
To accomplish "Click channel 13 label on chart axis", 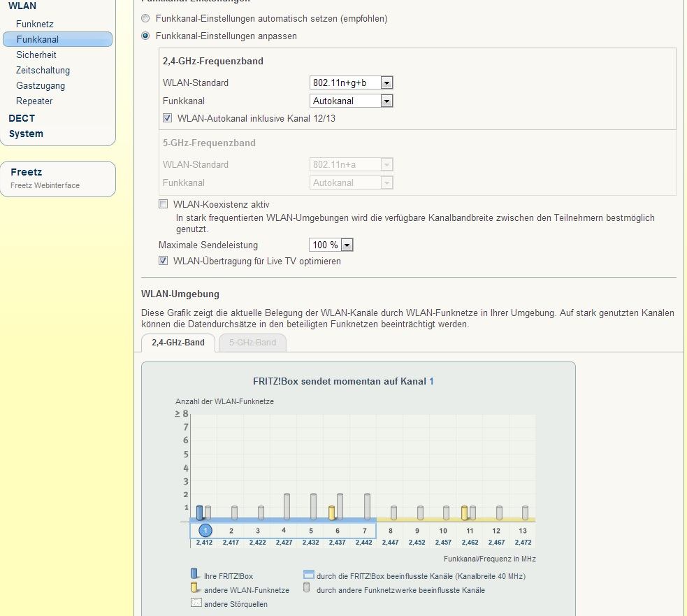I will [x=523, y=531].
